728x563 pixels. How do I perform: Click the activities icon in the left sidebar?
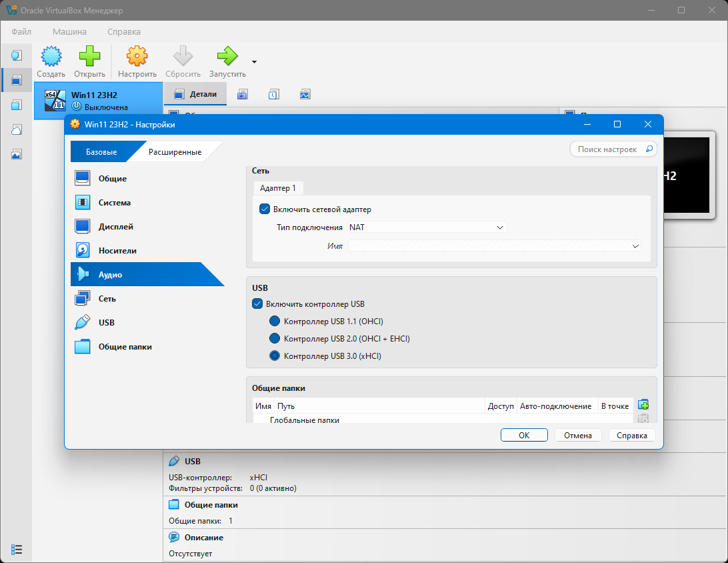pyautogui.click(x=16, y=154)
